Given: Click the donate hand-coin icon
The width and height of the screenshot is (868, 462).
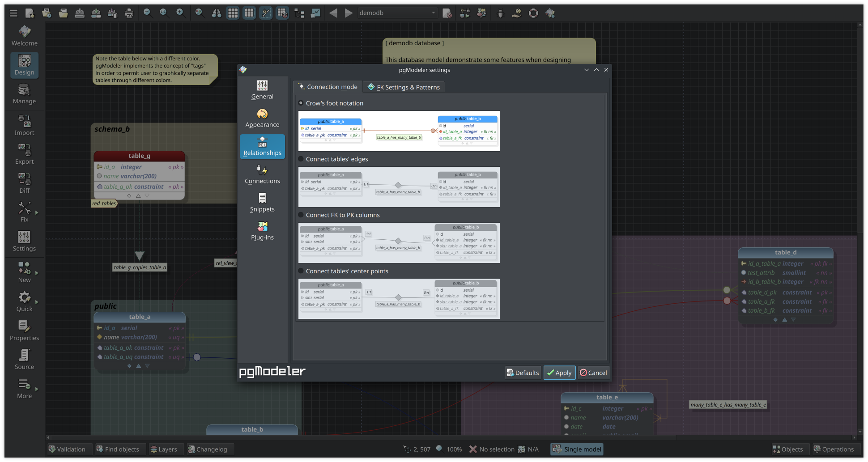Looking at the screenshot, I should coord(517,13).
